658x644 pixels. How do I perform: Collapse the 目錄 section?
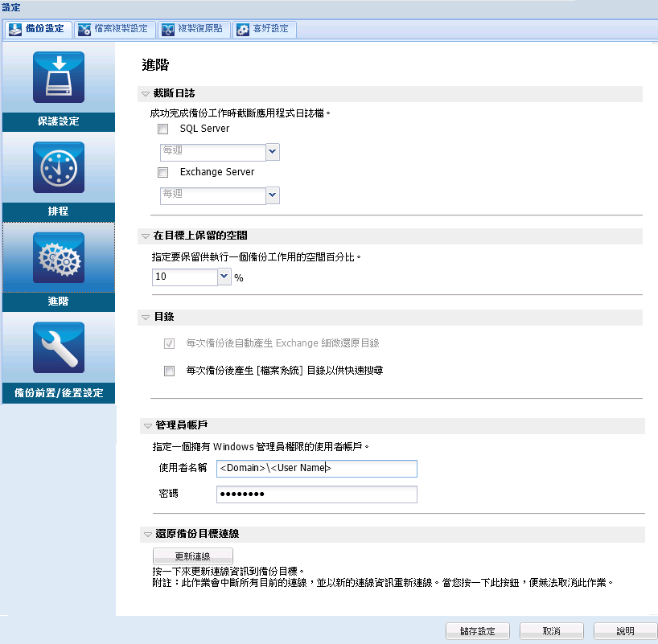[146, 318]
